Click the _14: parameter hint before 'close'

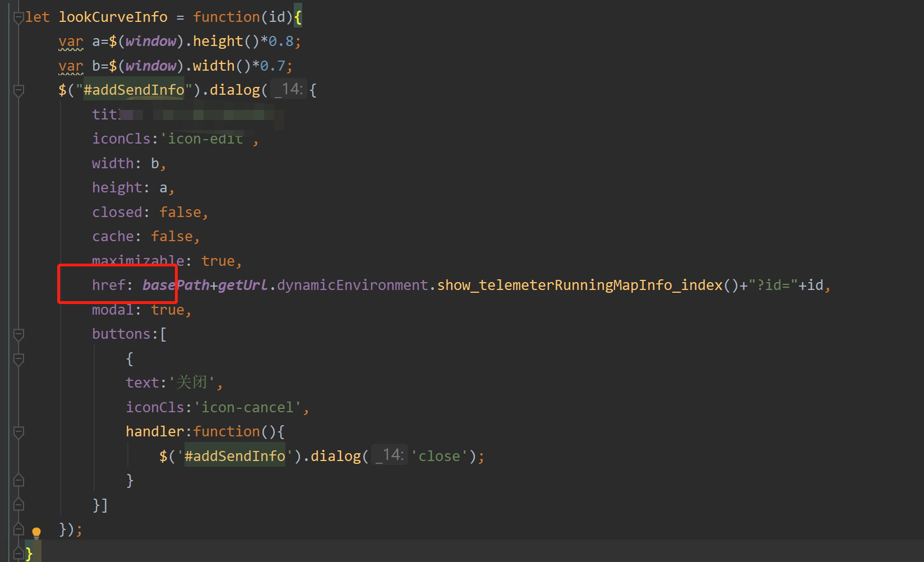(x=390, y=455)
